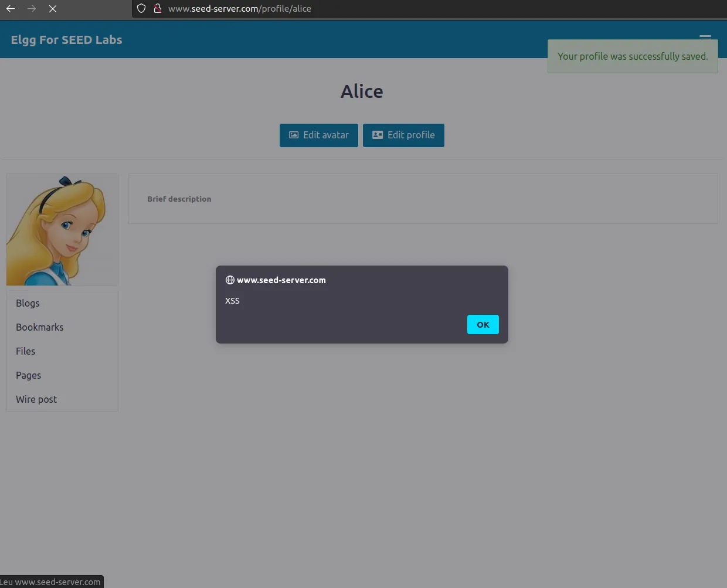
Task: Open Bookmarks in the profile sidebar
Action: pos(39,327)
